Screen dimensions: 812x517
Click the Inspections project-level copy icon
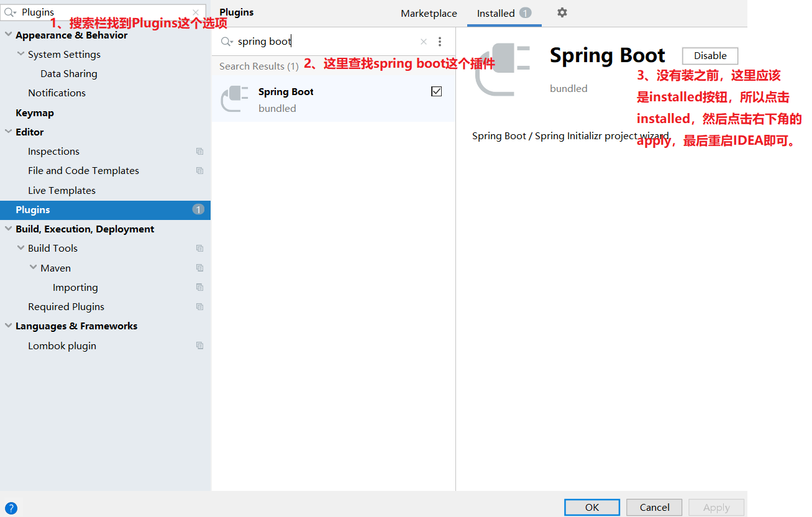tap(199, 151)
